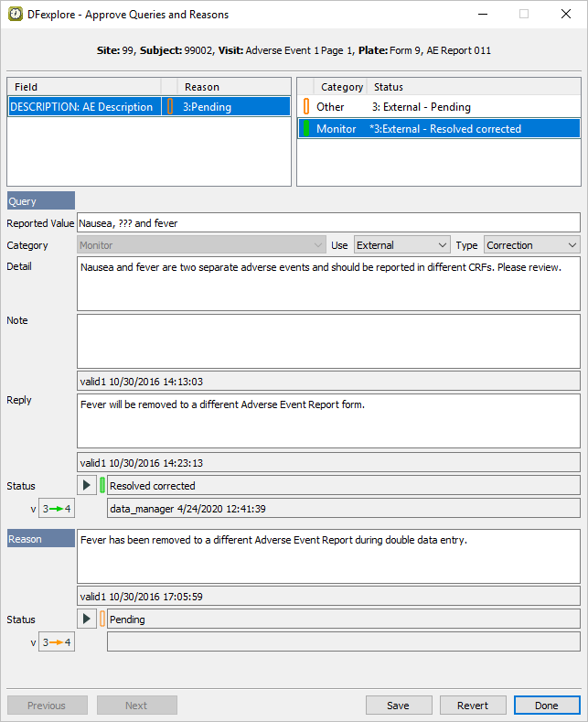The image size is (588, 722).
Task: Open the Type dropdown set to Correction
Action: [531, 245]
